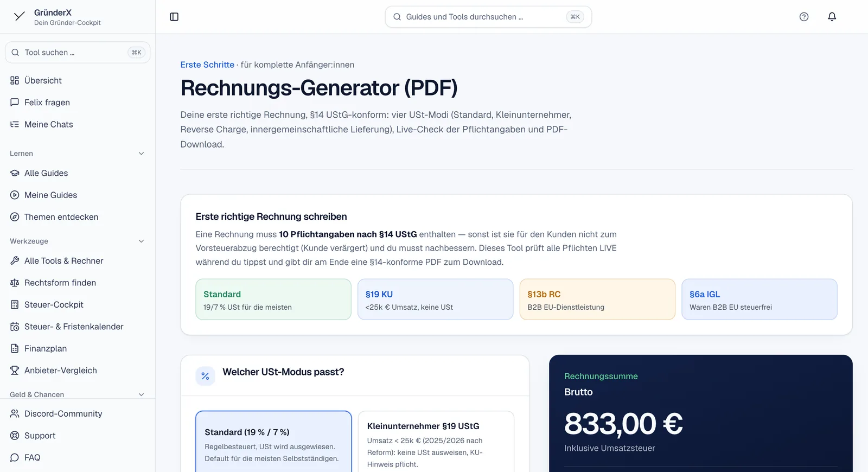Click the Support lifebuoy icon
The width and height of the screenshot is (868, 472).
point(15,436)
